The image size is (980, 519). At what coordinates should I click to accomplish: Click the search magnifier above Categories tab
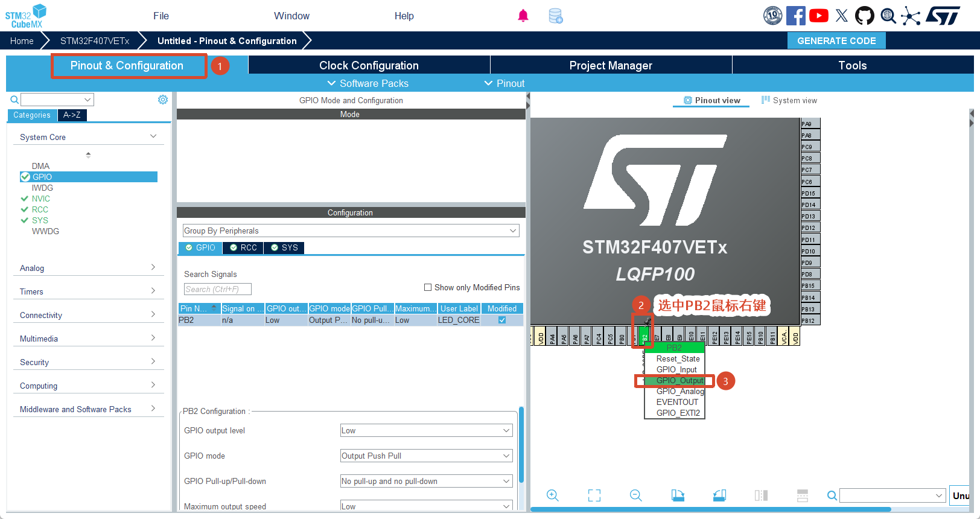click(x=14, y=100)
